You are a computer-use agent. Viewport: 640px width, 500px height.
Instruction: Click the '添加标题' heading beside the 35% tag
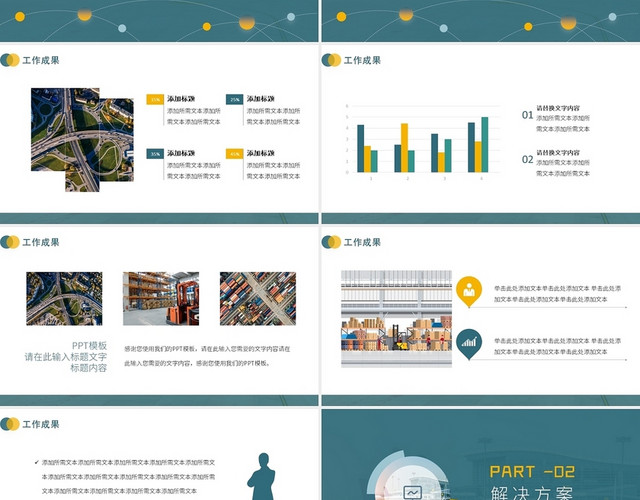point(181,153)
